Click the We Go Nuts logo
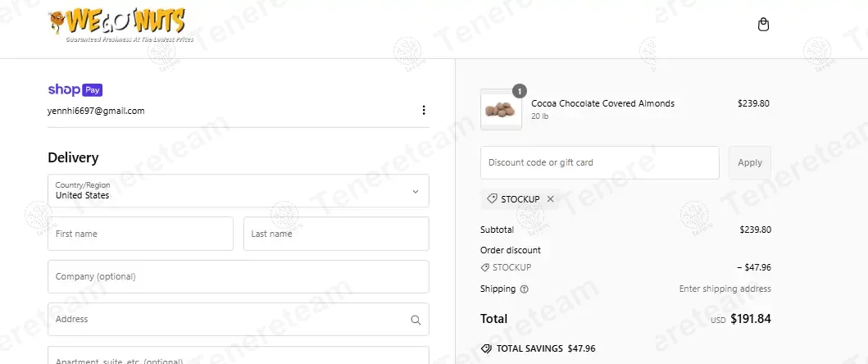This screenshot has height=364, width=868. click(x=120, y=25)
